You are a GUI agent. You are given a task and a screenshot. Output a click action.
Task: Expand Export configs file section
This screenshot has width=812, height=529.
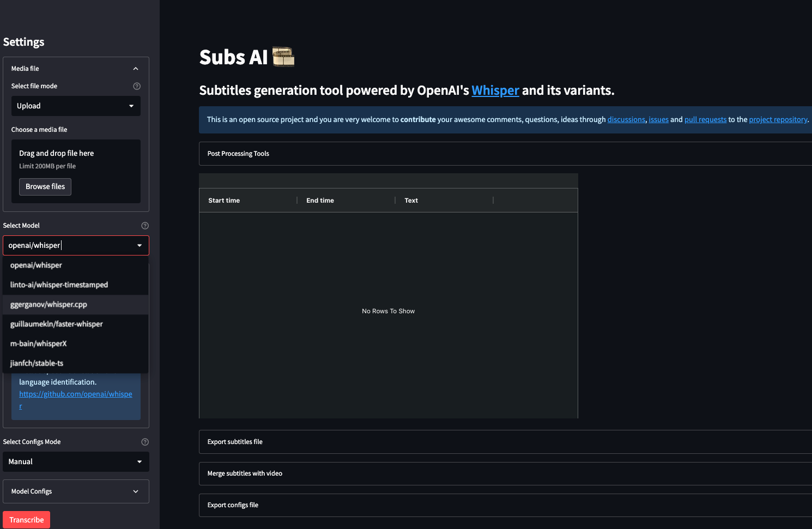click(505, 505)
